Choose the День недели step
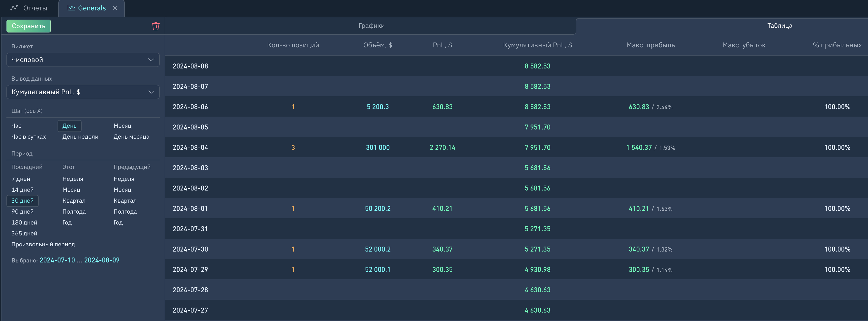 80,136
